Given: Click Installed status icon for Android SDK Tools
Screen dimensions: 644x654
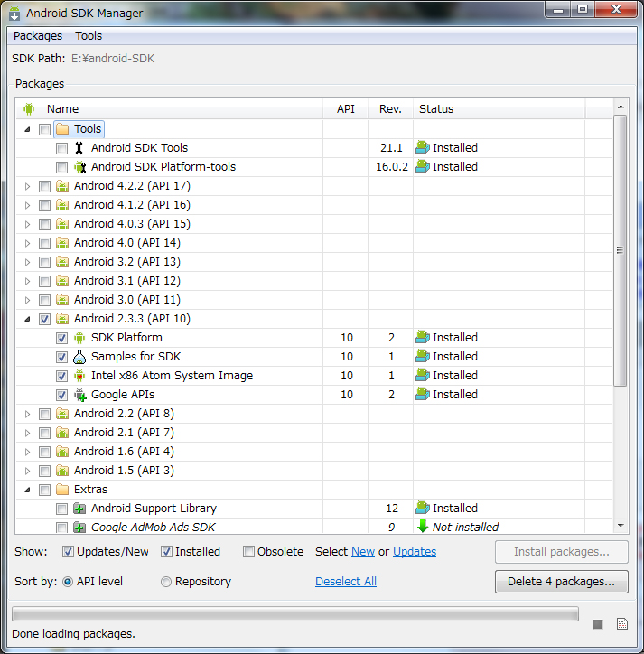Looking at the screenshot, I should coord(423,147).
